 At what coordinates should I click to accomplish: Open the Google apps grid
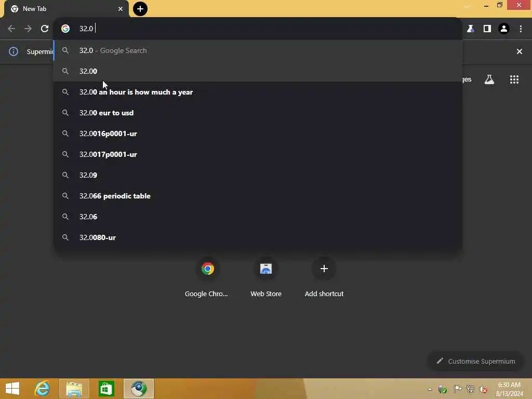(x=514, y=79)
